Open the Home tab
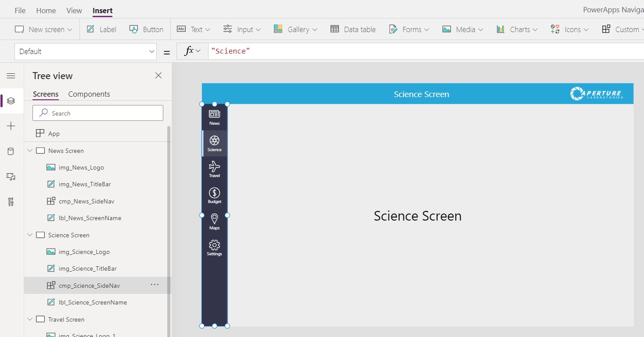The image size is (644, 337). (x=46, y=11)
